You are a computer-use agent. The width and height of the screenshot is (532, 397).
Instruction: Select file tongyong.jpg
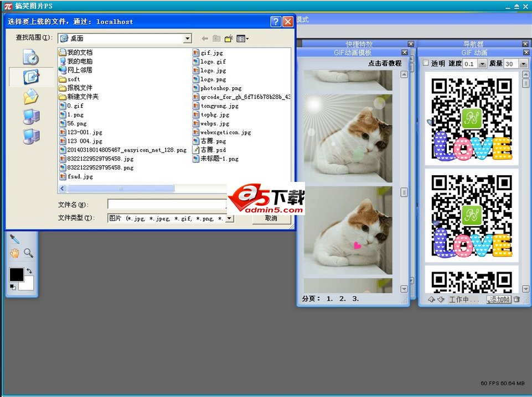(216, 106)
